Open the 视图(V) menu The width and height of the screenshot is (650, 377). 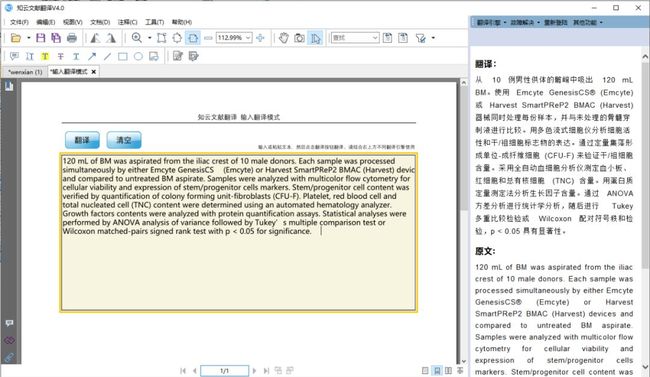point(73,22)
